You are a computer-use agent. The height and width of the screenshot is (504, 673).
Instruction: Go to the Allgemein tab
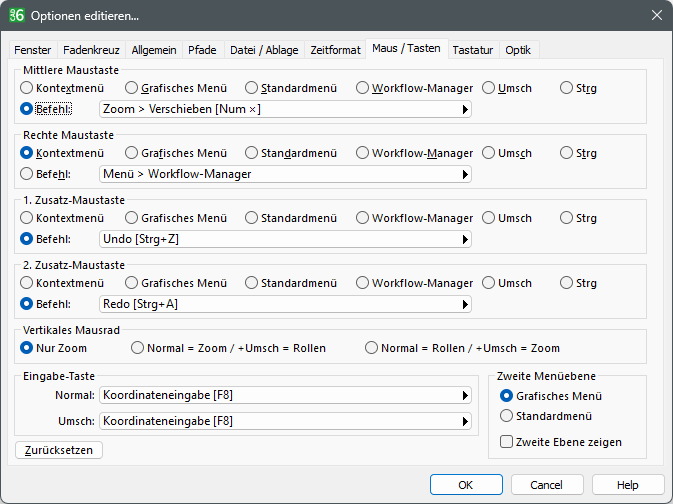tap(154, 50)
